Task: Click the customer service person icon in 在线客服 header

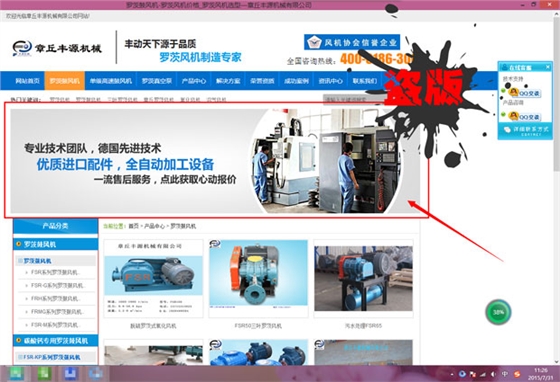Action: tap(504, 67)
